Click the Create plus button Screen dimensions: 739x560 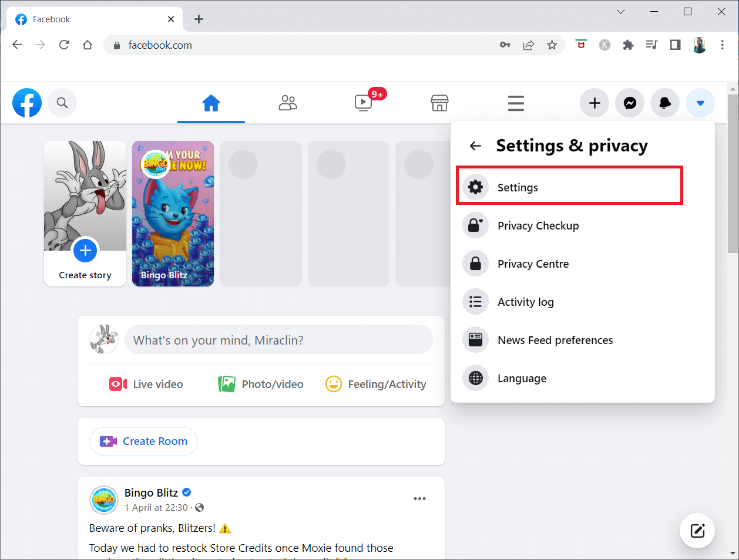click(x=594, y=103)
